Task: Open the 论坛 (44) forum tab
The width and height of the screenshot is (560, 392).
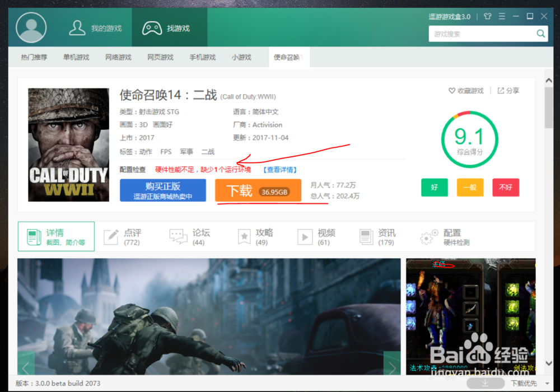Action: pyautogui.click(x=190, y=237)
